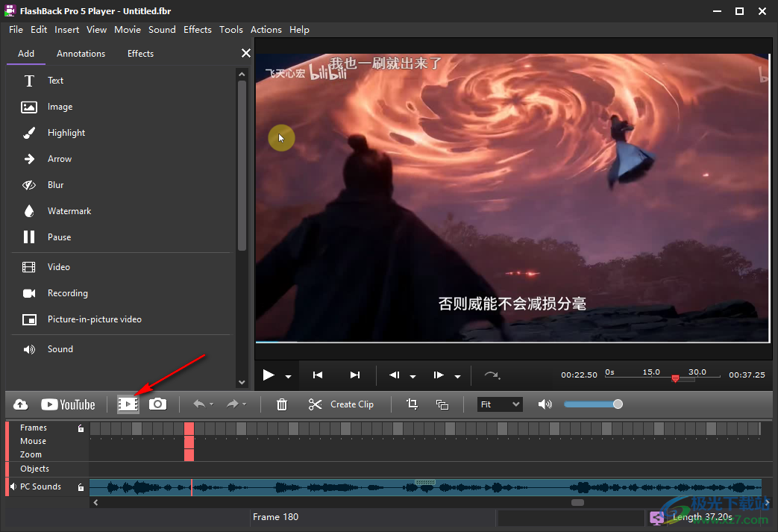Open the File menu
The image size is (778, 532).
coord(16,30)
